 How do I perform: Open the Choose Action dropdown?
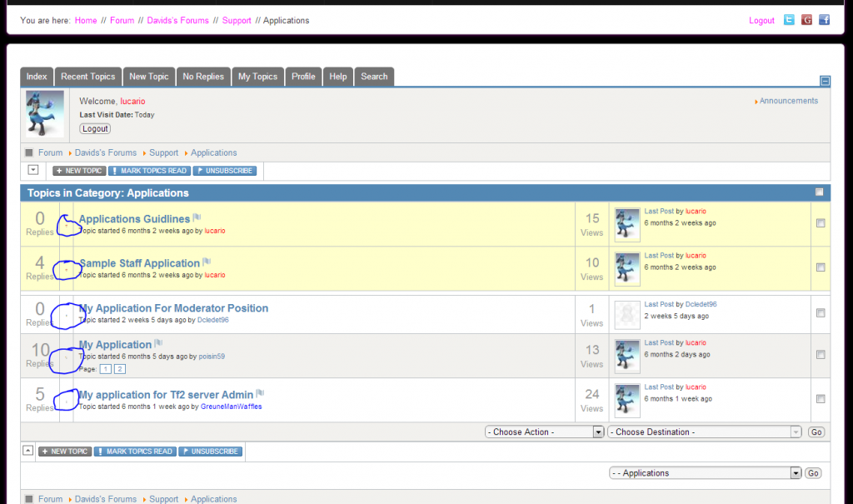click(x=544, y=432)
